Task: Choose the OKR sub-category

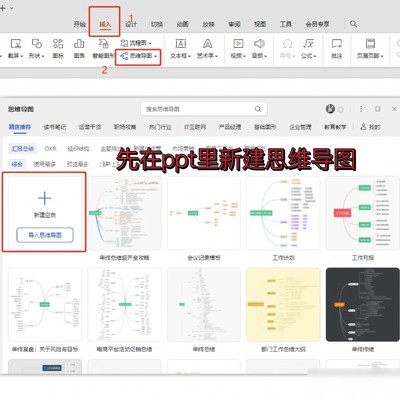Action: [51, 149]
